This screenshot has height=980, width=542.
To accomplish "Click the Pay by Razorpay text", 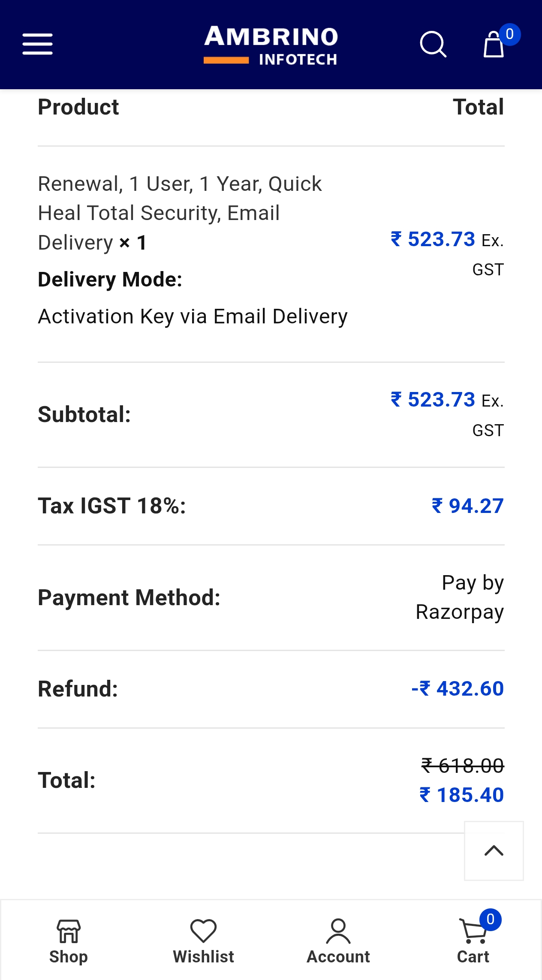I will pyautogui.click(x=460, y=597).
